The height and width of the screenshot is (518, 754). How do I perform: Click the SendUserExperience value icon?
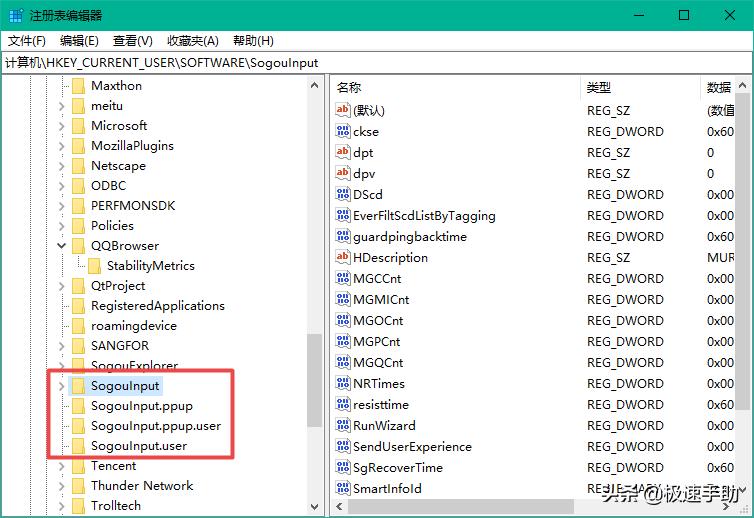tap(342, 446)
